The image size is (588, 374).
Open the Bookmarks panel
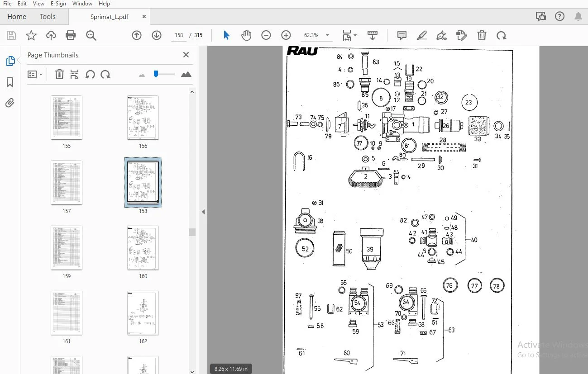[10, 82]
